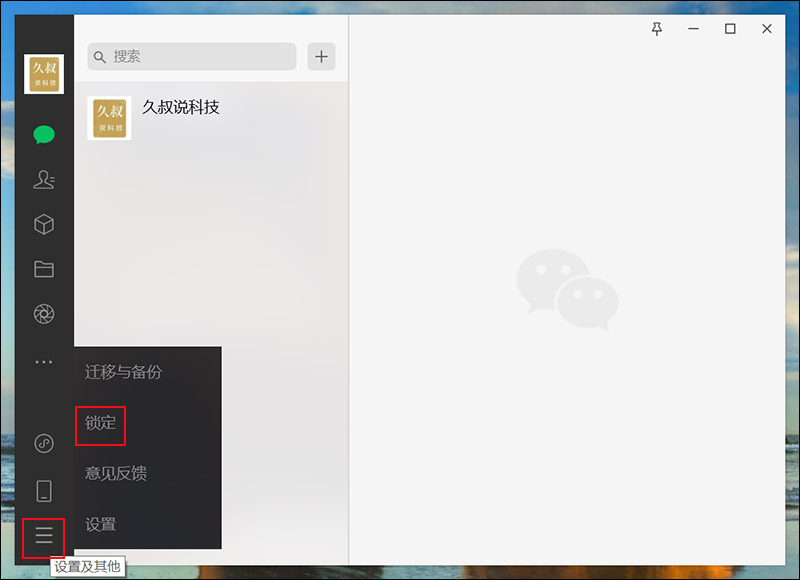This screenshot has height=580, width=800.
Task: Expand the ellipsis sidebar icon
Action: [43, 362]
